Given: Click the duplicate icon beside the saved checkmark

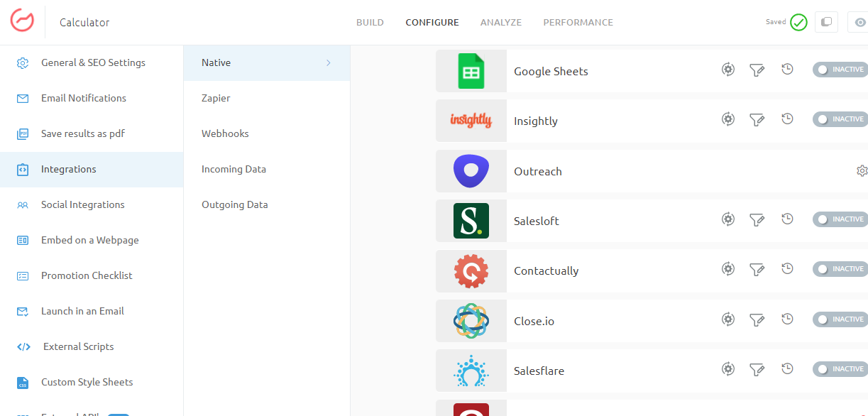Looking at the screenshot, I should click(x=826, y=22).
